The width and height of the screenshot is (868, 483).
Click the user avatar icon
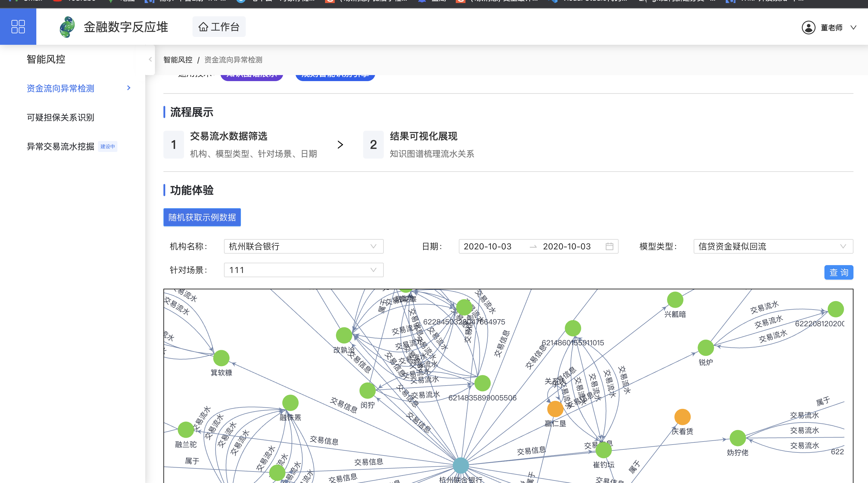coord(808,28)
